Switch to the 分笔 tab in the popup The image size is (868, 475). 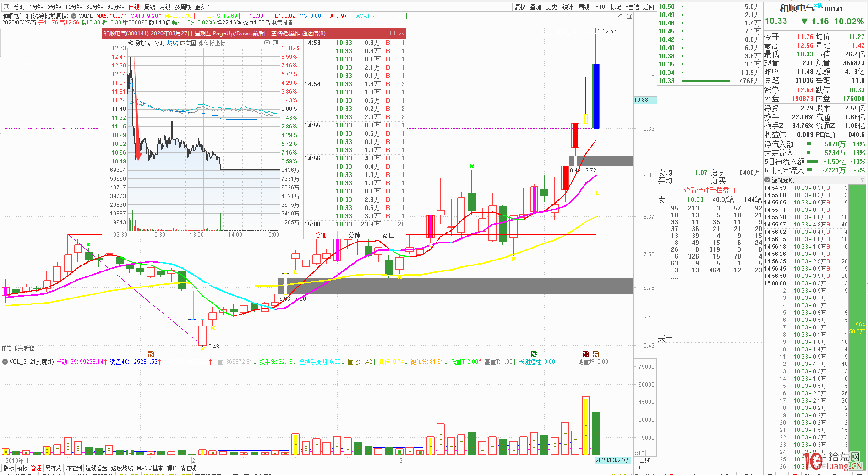(321, 235)
